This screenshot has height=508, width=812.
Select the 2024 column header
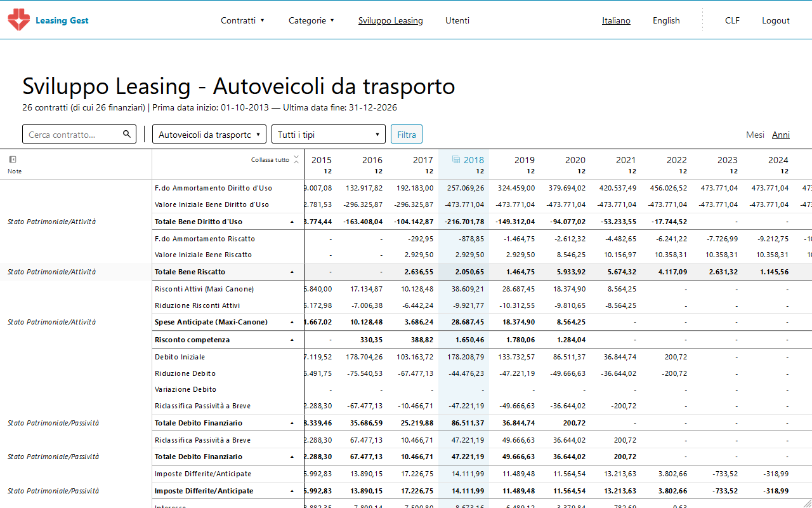coord(778,160)
